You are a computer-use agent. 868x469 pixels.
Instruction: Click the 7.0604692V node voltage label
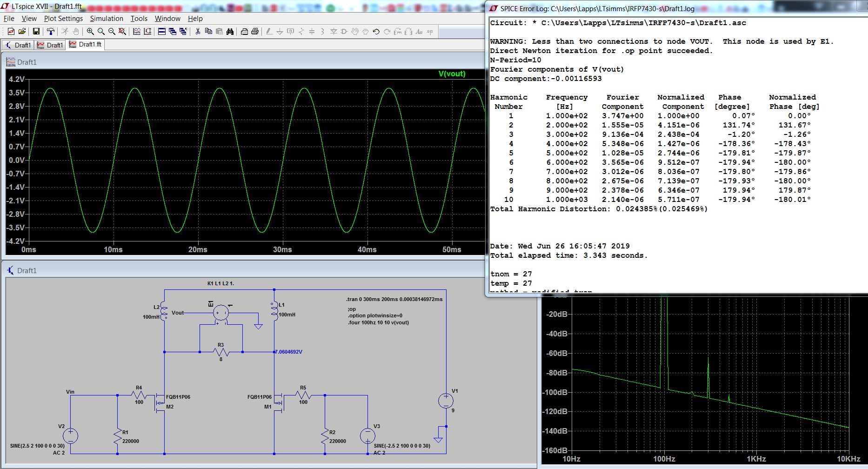(288, 352)
